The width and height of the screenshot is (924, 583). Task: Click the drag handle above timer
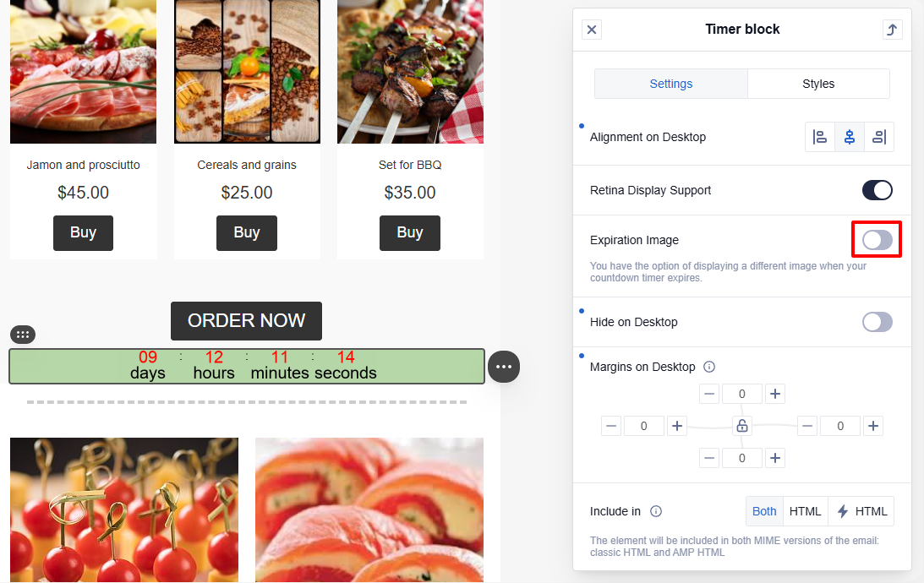(x=23, y=335)
